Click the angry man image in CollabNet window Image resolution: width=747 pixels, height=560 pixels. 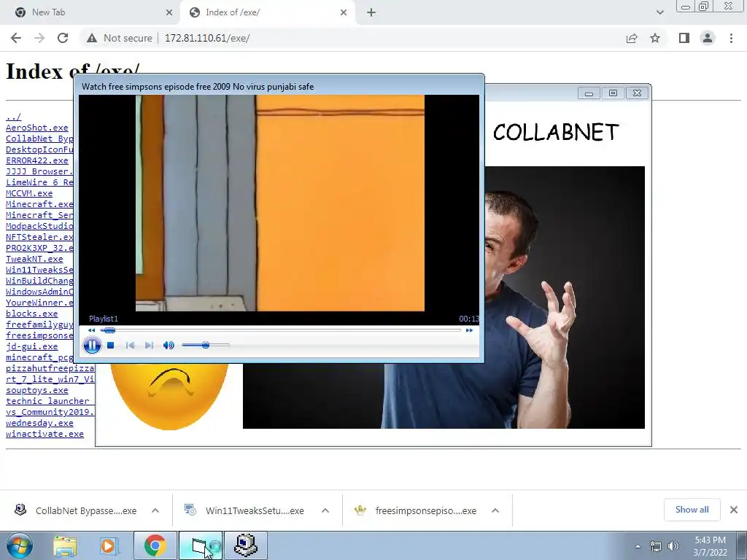(565, 297)
